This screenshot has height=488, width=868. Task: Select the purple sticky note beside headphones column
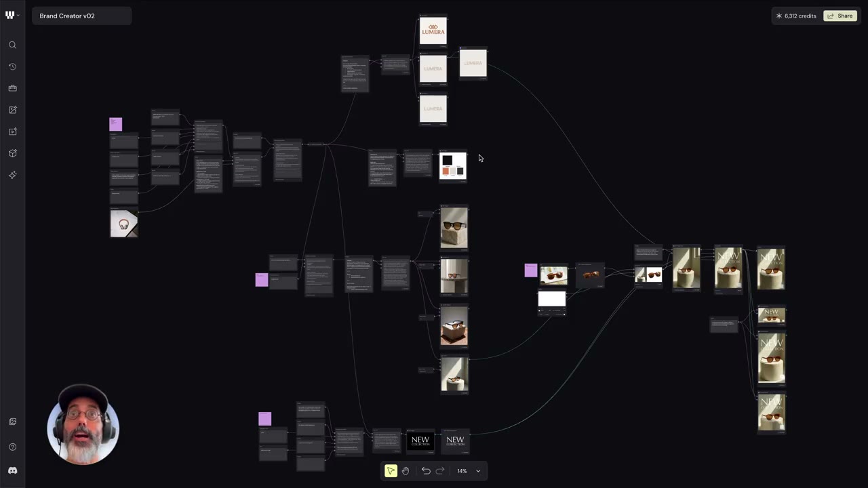coord(116,124)
